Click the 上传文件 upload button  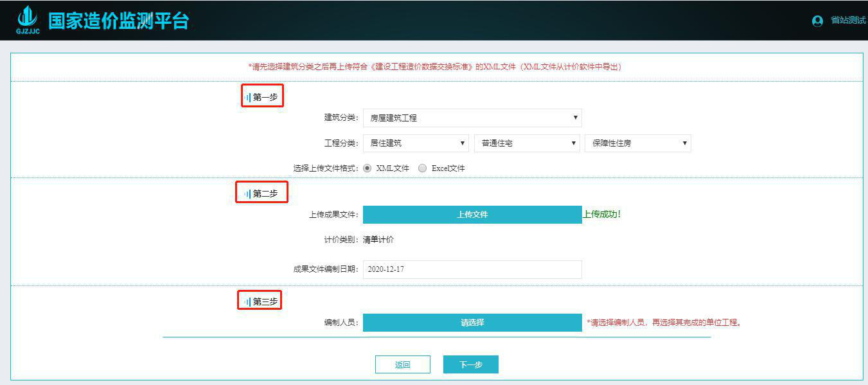point(472,214)
